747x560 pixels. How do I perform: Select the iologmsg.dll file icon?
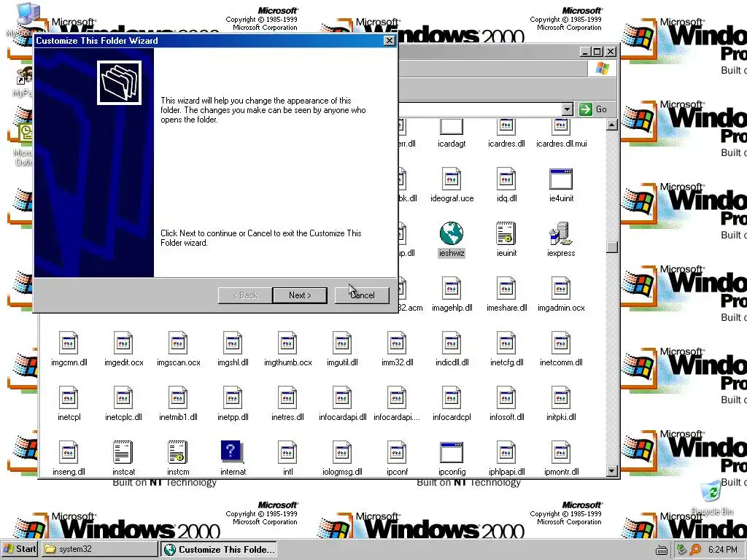click(342, 452)
